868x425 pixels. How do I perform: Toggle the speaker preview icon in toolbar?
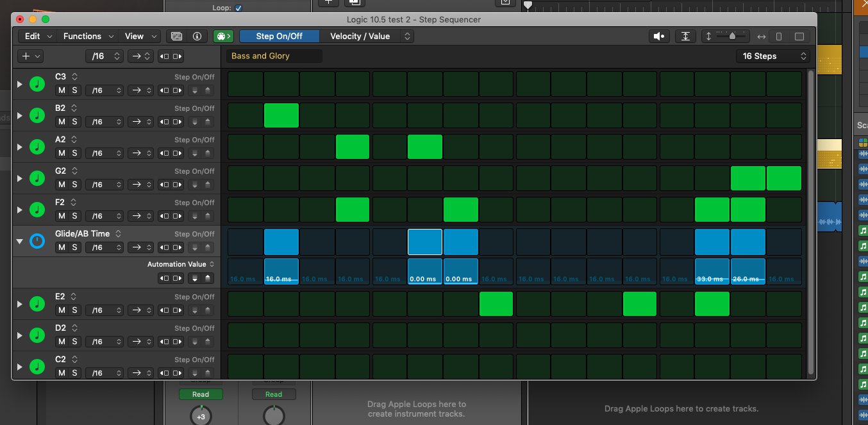tap(659, 37)
